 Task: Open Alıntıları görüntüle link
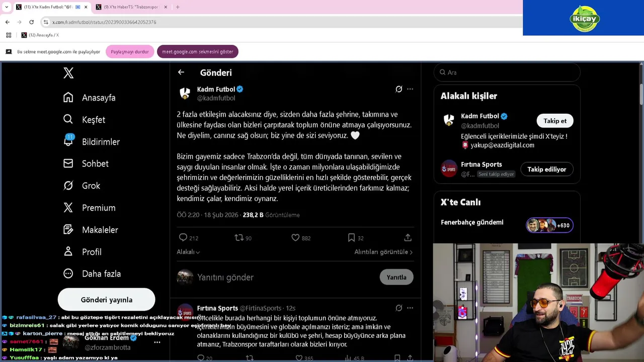pyautogui.click(x=383, y=252)
